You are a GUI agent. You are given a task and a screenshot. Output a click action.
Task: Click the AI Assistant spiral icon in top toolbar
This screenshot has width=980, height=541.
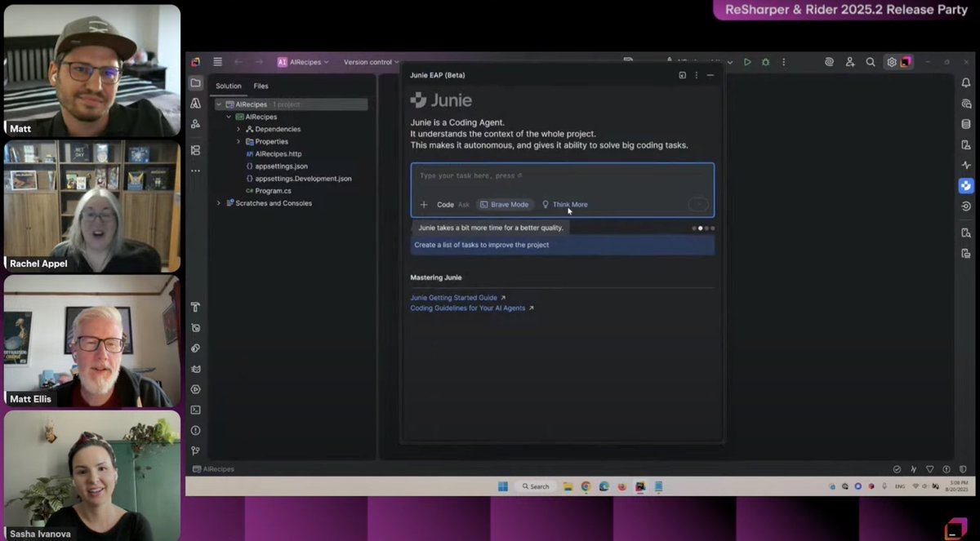click(x=829, y=62)
